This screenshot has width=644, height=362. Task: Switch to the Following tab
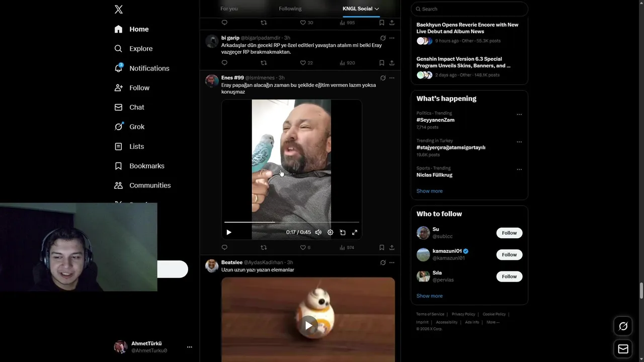point(290,9)
